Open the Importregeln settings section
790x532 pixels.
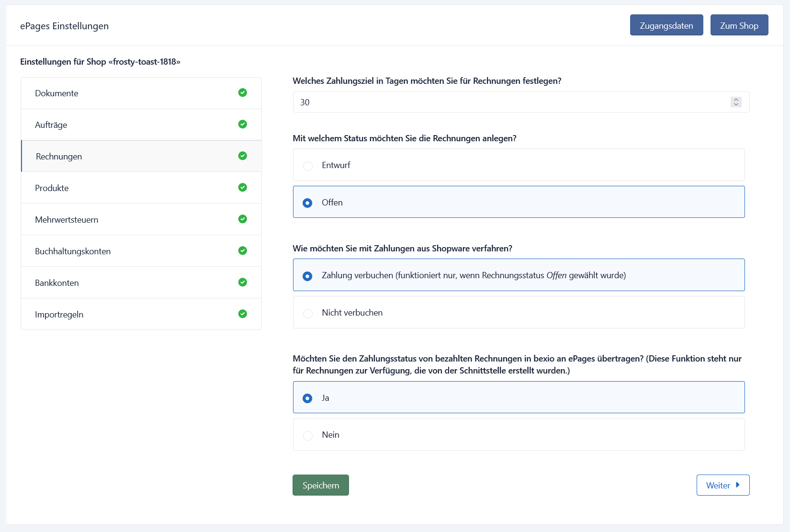coord(141,314)
